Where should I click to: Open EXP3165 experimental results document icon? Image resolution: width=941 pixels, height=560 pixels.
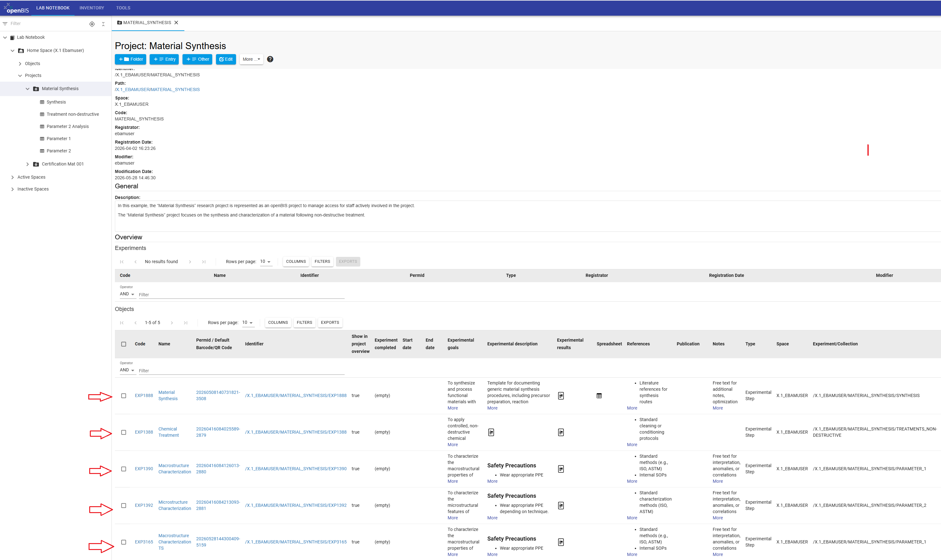561,542
